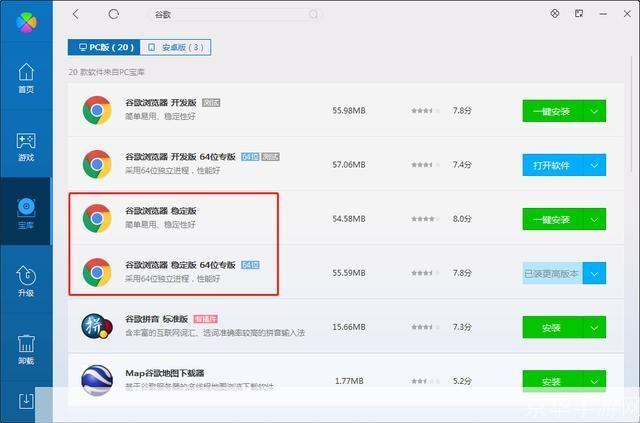Viewport: 640px width, 423px height.
Task: Click the 15.66MB size text
Action: click(349, 327)
